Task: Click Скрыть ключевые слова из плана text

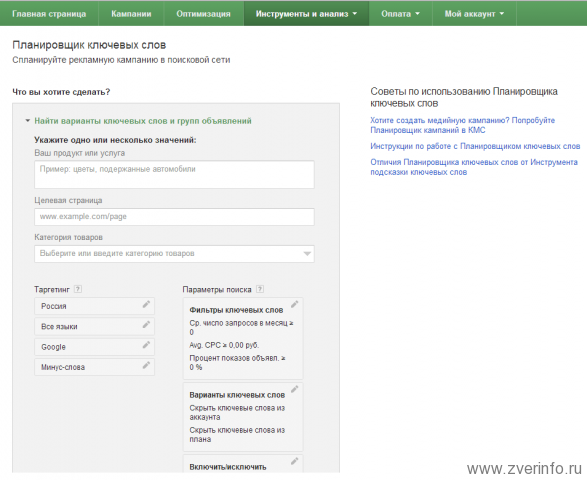Action: tap(237, 434)
